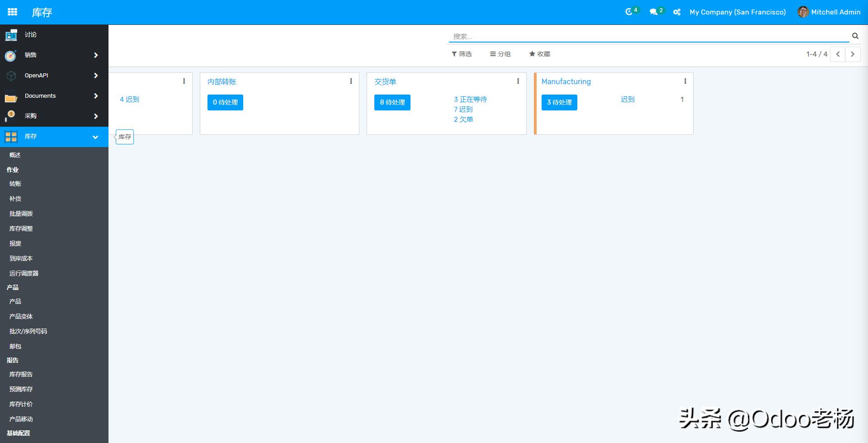Expand the Documents sidebar menu

click(95, 96)
